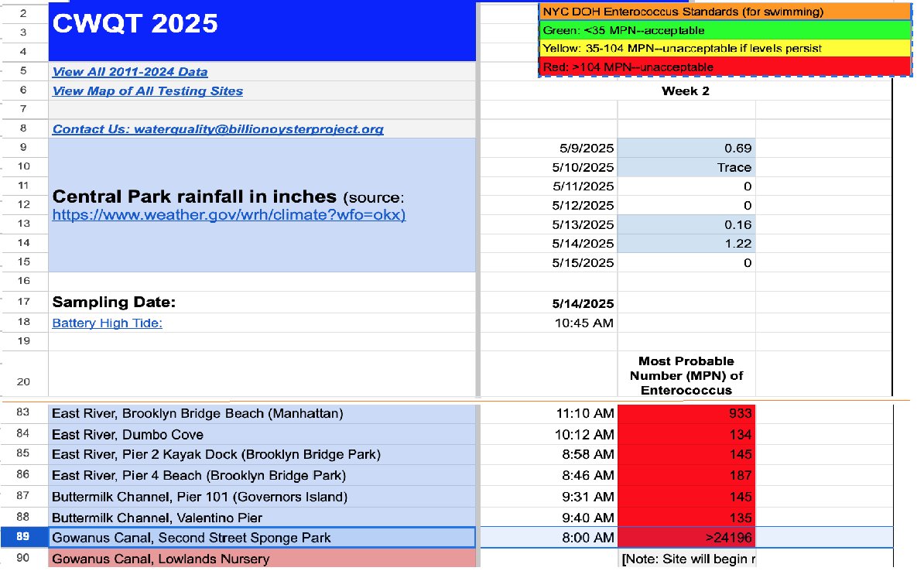This screenshot has width=924, height=588.
Task: Select the Sampling Date label cell
Action: 262,303
